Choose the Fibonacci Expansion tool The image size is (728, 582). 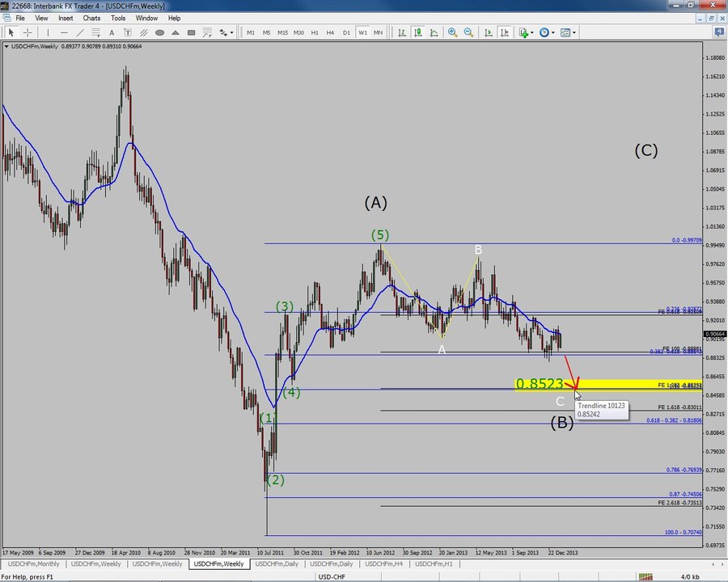(x=207, y=32)
